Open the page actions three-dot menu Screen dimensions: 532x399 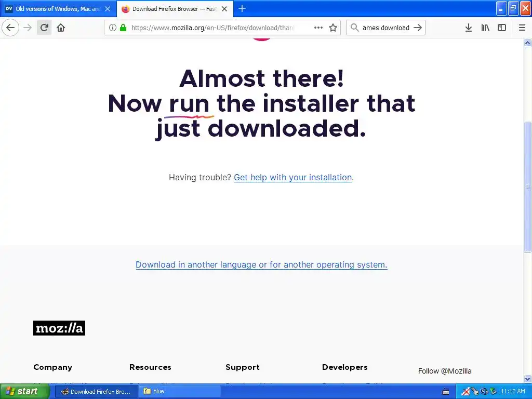click(x=318, y=28)
